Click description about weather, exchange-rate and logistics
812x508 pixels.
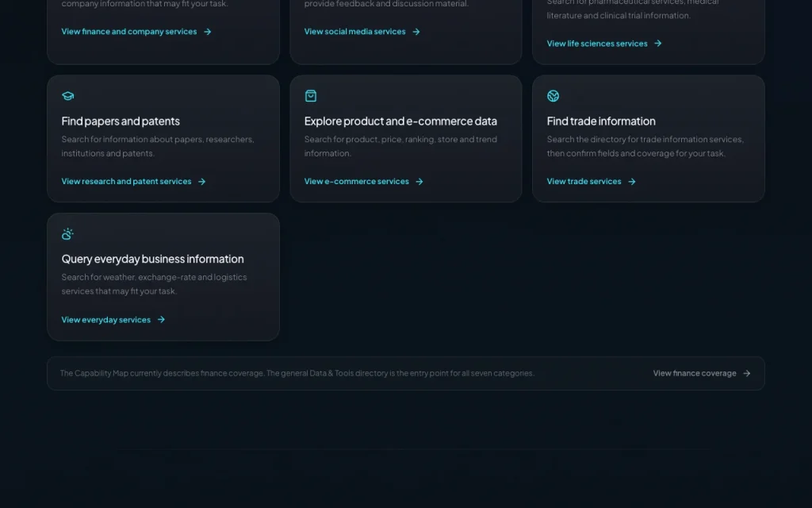[x=155, y=284]
